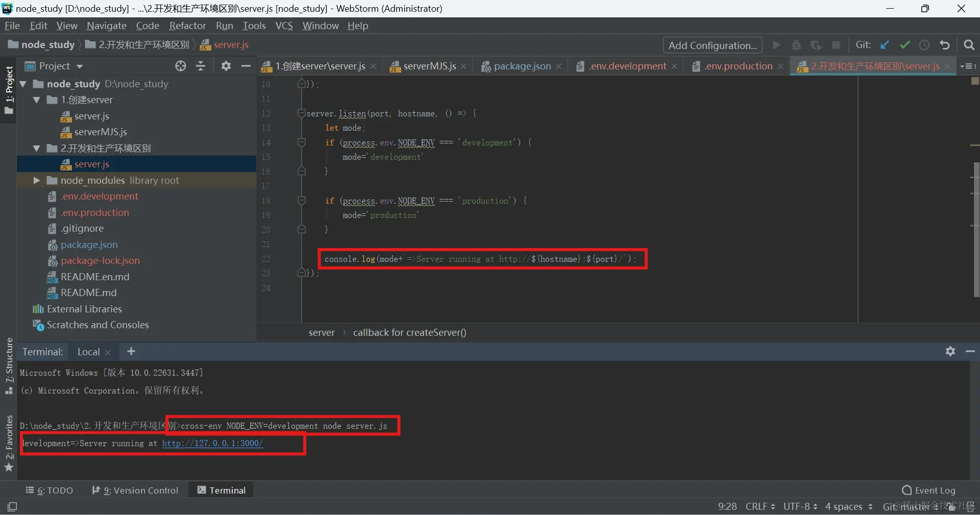Collapse the 1.创建server folder
This screenshot has height=515, width=980.
[x=36, y=100]
